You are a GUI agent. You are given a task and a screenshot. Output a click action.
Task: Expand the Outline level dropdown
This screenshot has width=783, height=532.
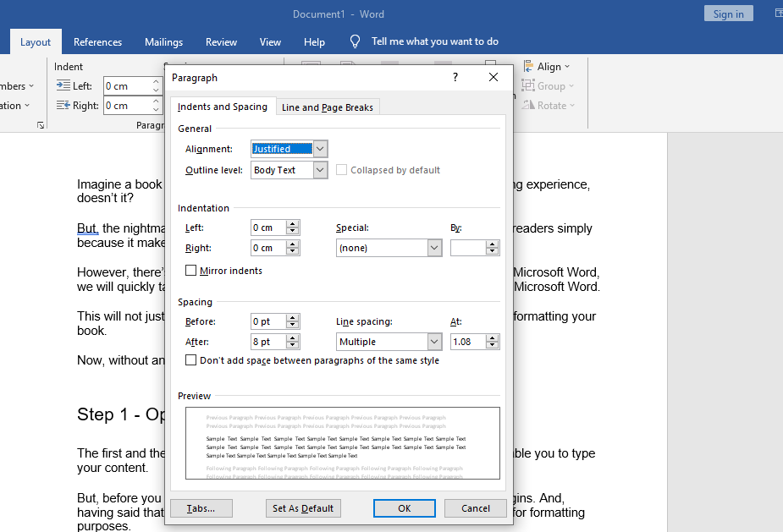point(320,170)
